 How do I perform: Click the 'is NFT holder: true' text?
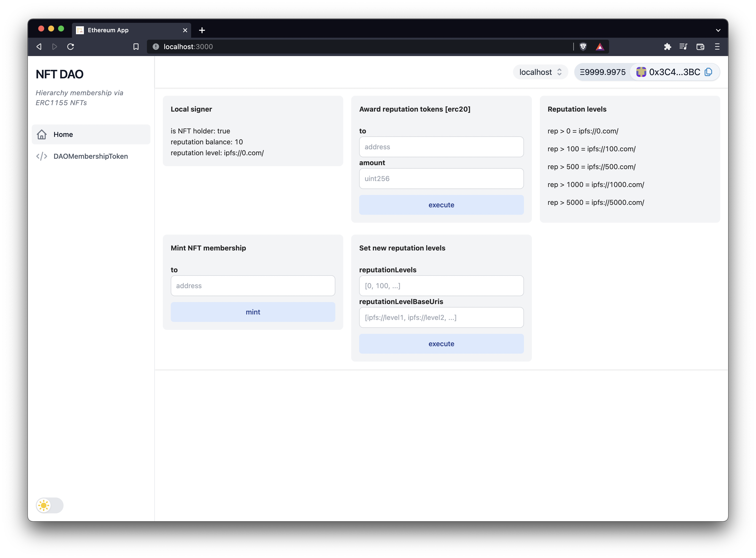click(x=200, y=131)
